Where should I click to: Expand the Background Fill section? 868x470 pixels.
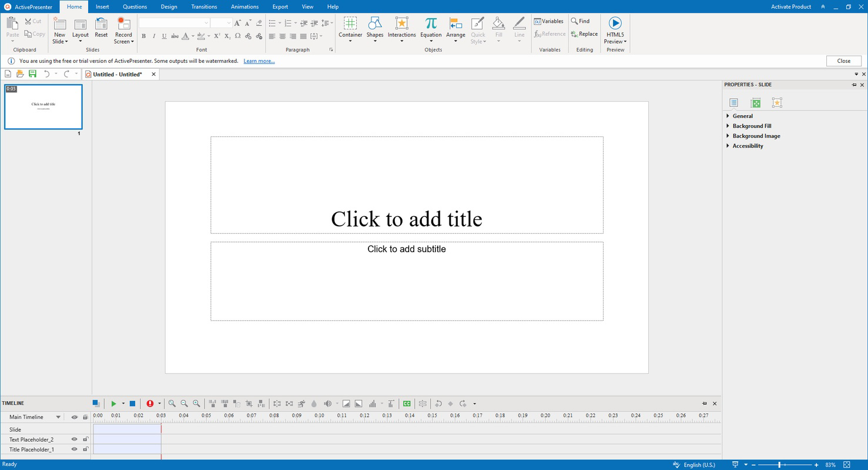click(x=752, y=126)
